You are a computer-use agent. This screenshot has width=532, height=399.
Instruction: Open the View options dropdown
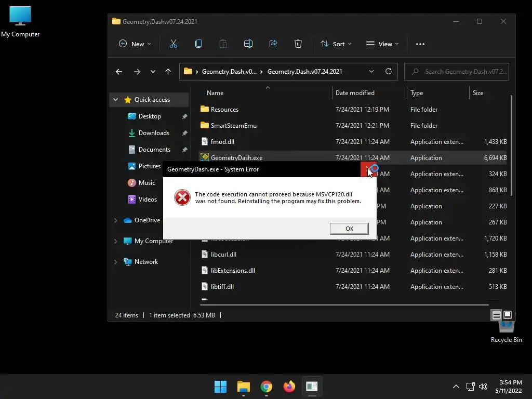(x=382, y=44)
